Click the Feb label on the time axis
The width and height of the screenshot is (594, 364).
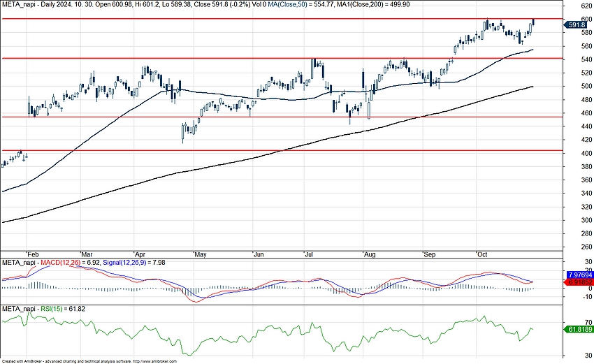33,254
